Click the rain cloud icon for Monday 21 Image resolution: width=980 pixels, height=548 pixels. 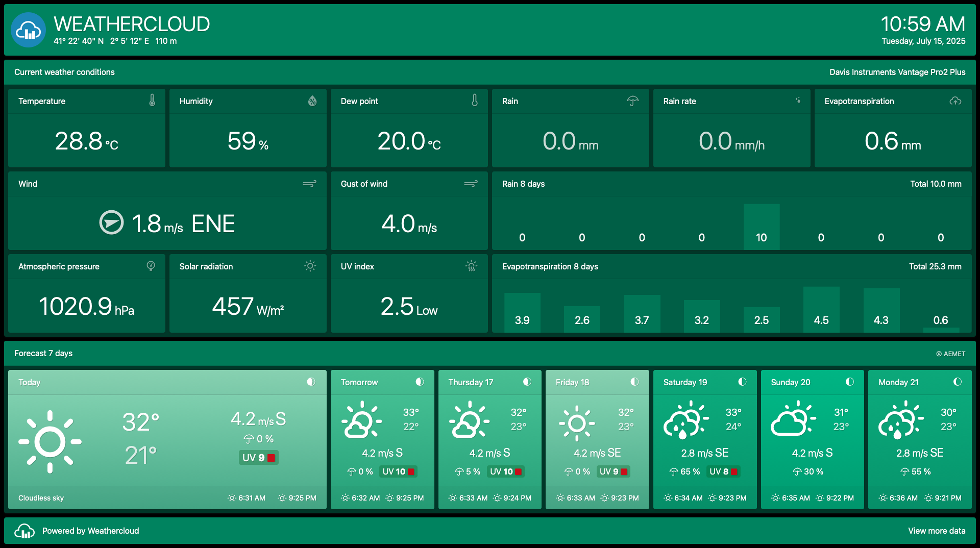pyautogui.click(x=901, y=420)
